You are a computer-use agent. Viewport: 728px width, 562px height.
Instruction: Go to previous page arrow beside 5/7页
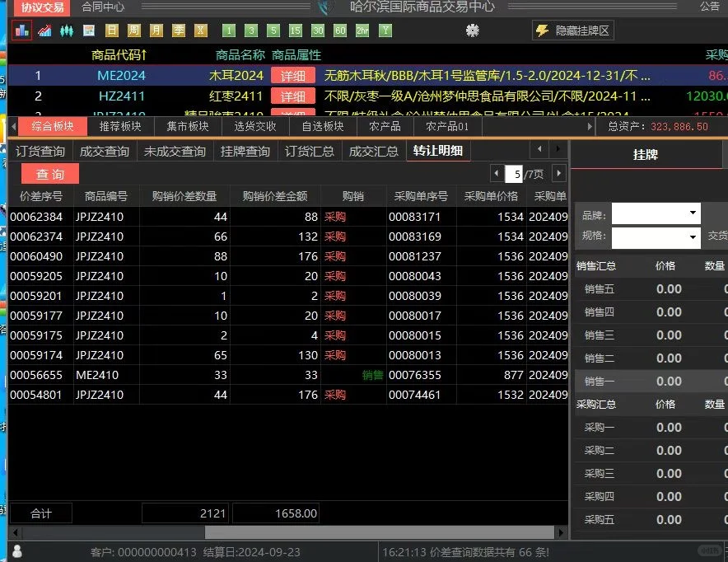point(497,174)
